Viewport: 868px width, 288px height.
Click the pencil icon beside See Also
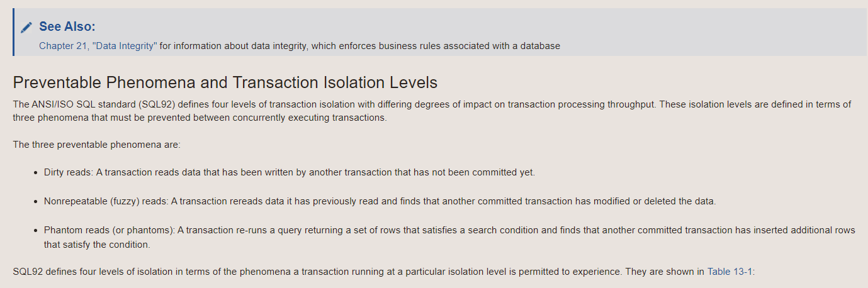point(26,27)
